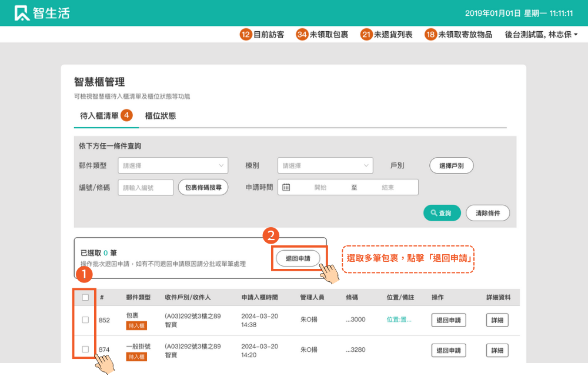Click the 編號/條碼 input field
588x376 pixels.
[145, 187]
